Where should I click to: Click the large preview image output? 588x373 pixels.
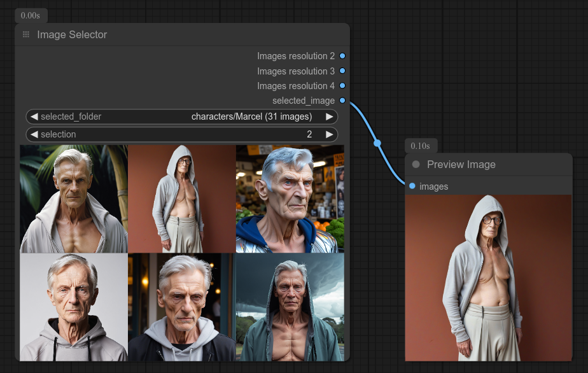(488, 278)
